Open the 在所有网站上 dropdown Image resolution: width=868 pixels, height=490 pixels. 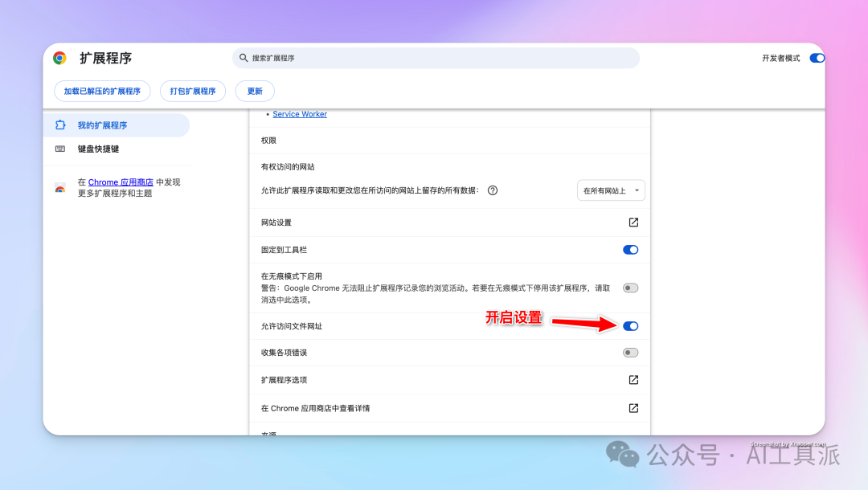tap(611, 190)
